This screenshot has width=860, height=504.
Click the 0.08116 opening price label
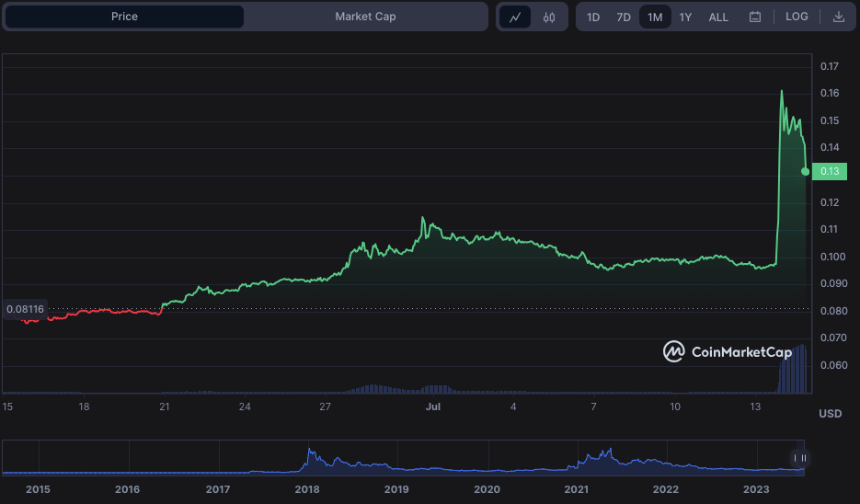(x=25, y=309)
